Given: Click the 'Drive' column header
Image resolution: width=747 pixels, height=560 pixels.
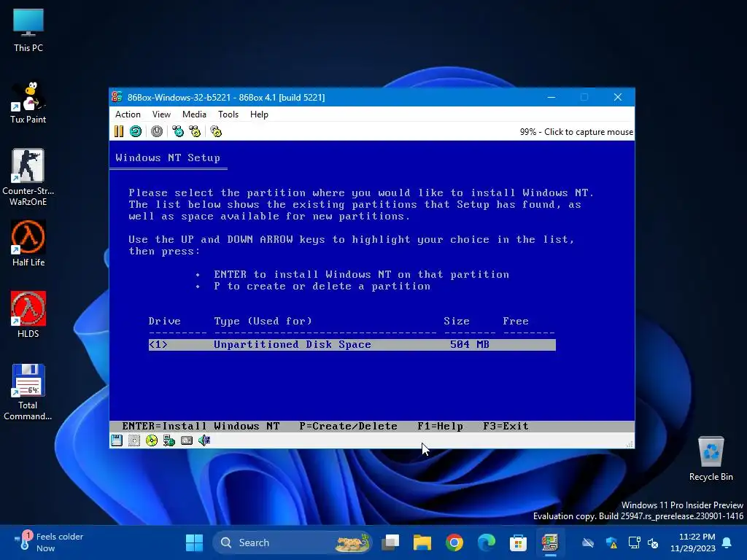Looking at the screenshot, I should (164, 321).
